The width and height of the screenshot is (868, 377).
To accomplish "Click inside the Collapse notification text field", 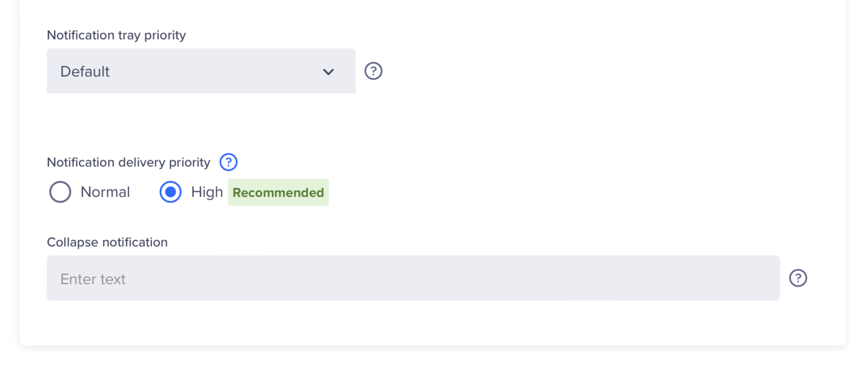I will 413,278.
